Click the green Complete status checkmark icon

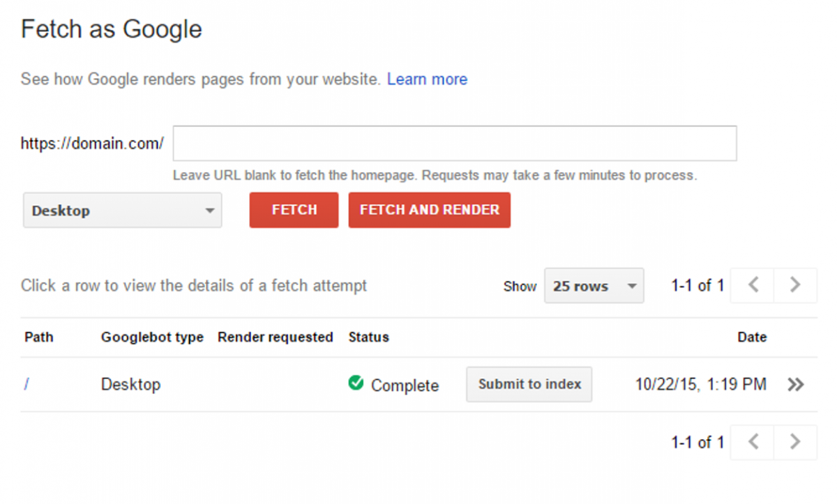pos(356,384)
